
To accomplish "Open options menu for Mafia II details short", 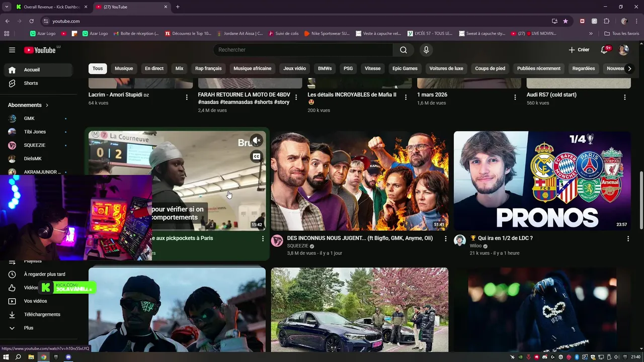I will tap(406, 98).
